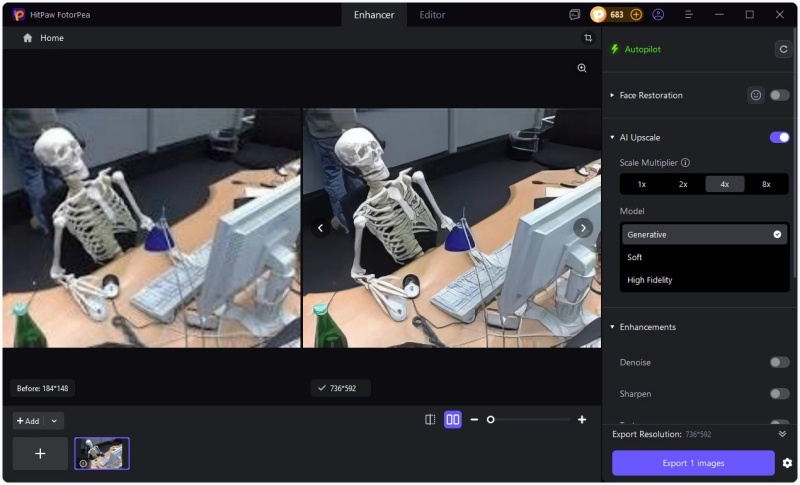Click the large plus add-image tile
Image resolution: width=800 pixels, height=485 pixels.
(40, 453)
